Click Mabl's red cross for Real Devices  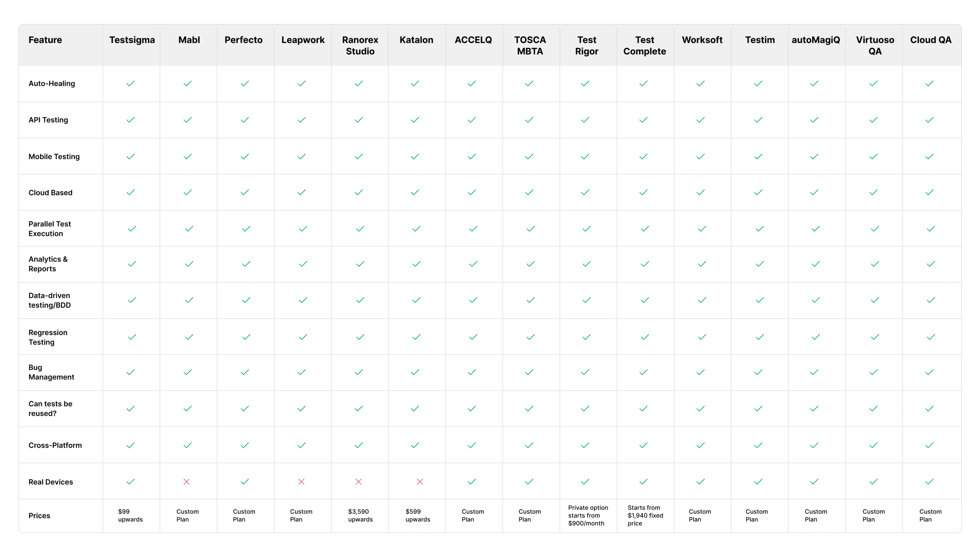[187, 482]
